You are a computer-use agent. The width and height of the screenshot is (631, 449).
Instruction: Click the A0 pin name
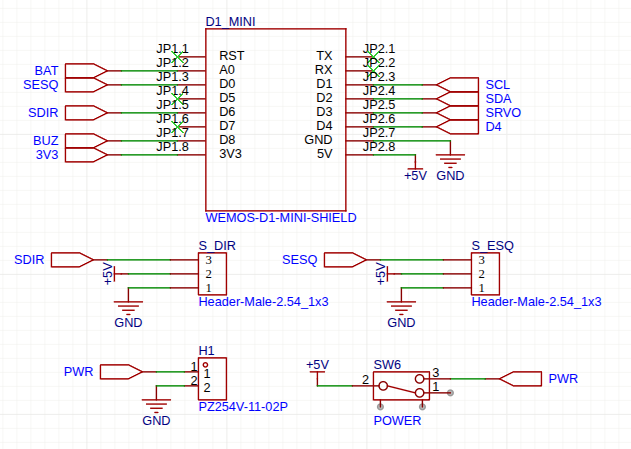click(227, 70)
